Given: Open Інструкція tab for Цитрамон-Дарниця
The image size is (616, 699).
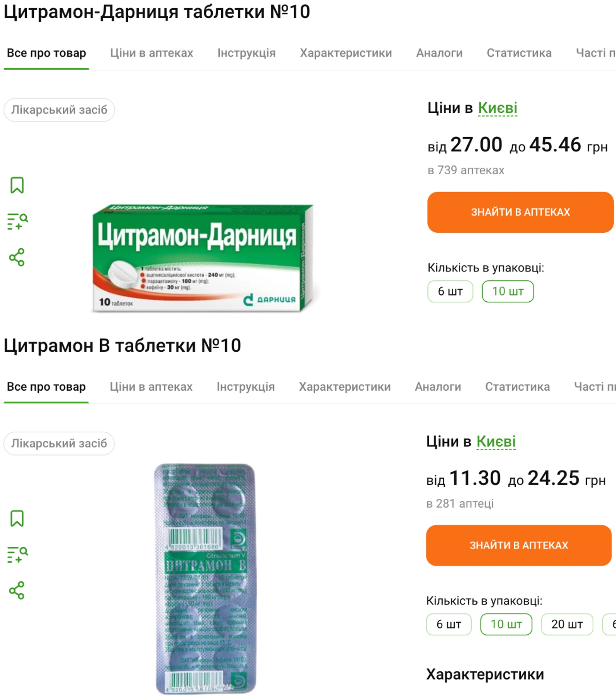Looking at the screenshot, I should 246,53.
